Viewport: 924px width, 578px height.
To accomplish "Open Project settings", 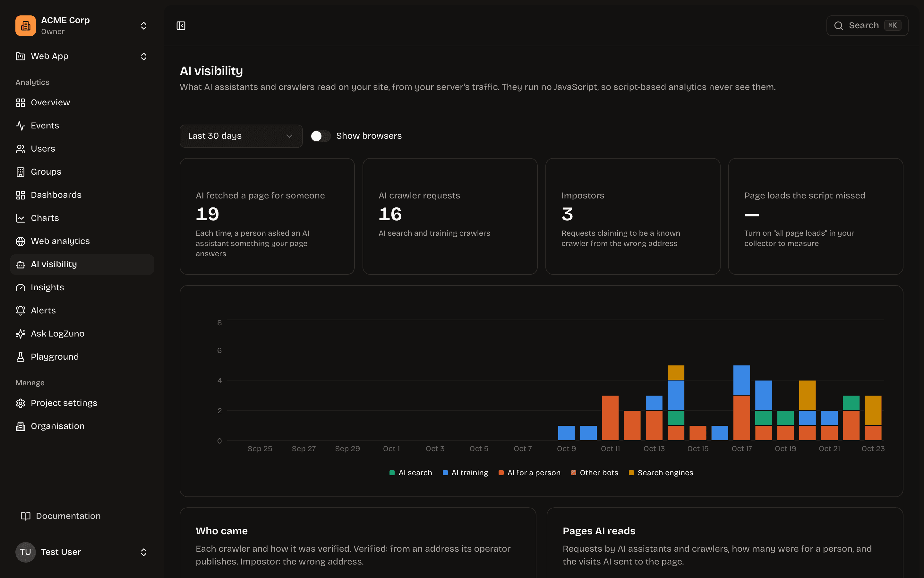I will coord(82,403).
